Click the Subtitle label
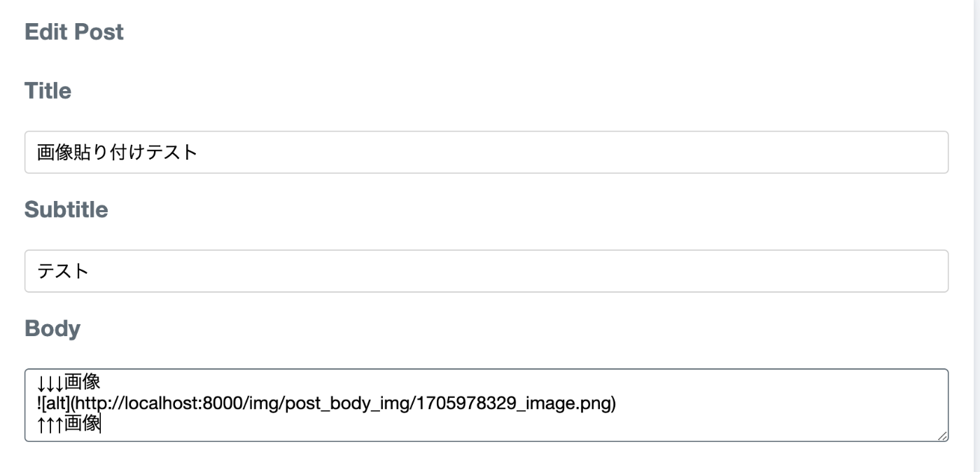Image resolution: width=980 pixels, height=472 pixels. click(66, 209)
